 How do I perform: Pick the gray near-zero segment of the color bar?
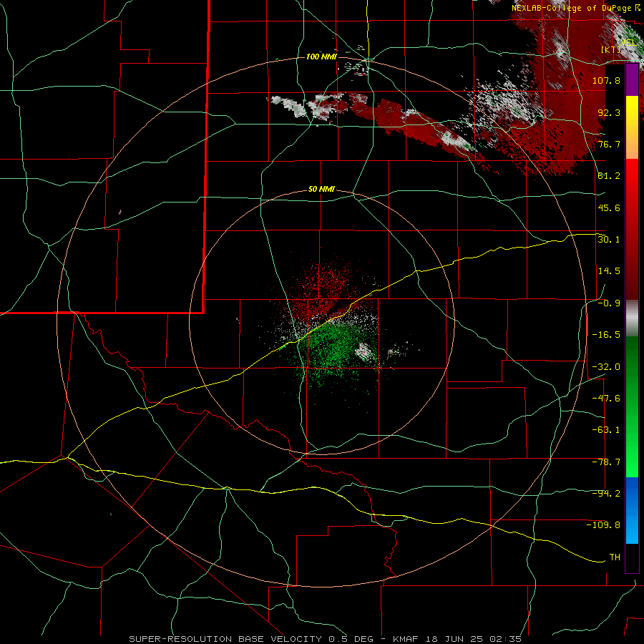[x=632, y=318]
